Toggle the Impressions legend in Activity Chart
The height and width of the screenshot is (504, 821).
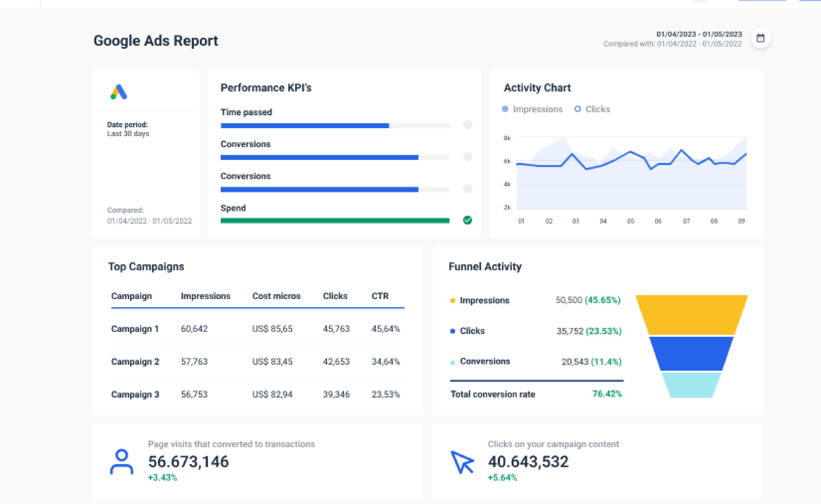coord(532,109)
